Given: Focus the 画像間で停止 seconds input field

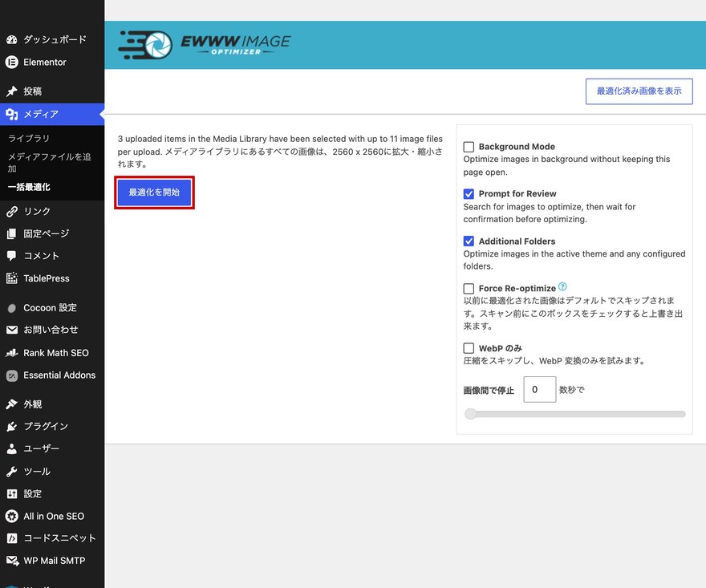Looking at the screenshot, I should (539, 389).
